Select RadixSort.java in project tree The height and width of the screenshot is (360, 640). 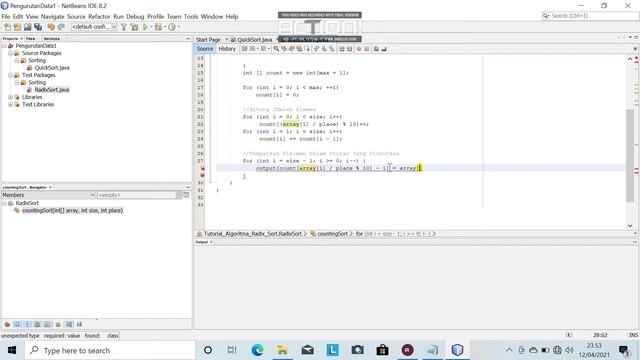(x=52, y=90)
